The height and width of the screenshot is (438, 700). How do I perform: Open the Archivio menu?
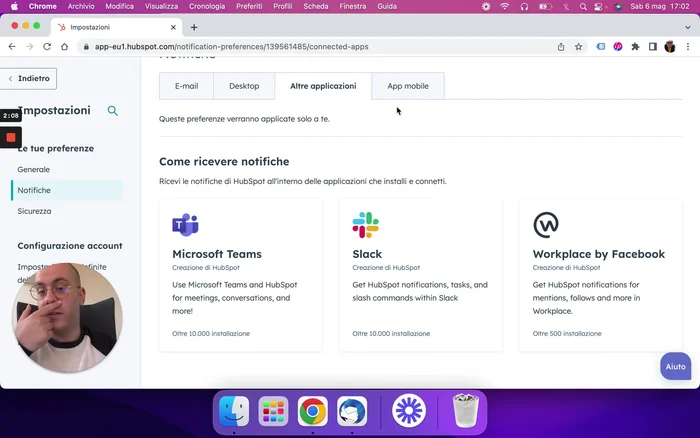pyautogui.click(x=81, y=7)
